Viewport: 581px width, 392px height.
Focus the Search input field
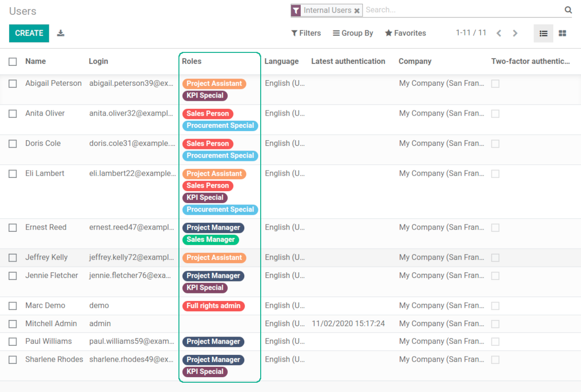pos(463,10)
